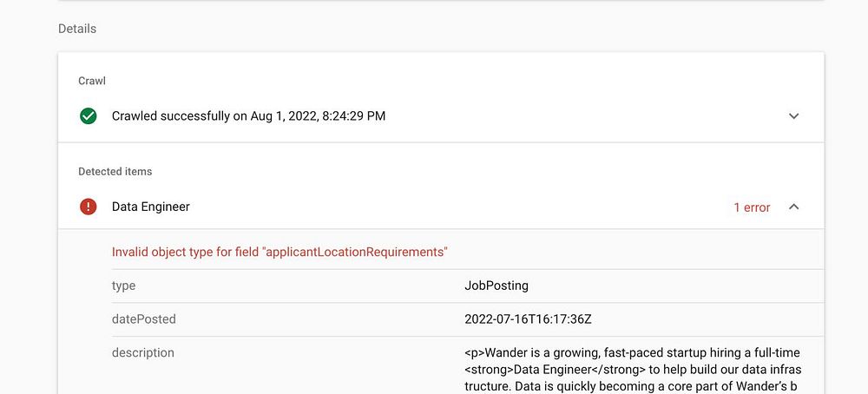The height and width of the screenshot is (394, 868).
Task: Click the Invalid object type error message
Action: pyautogui.click(x=279, y=253)
